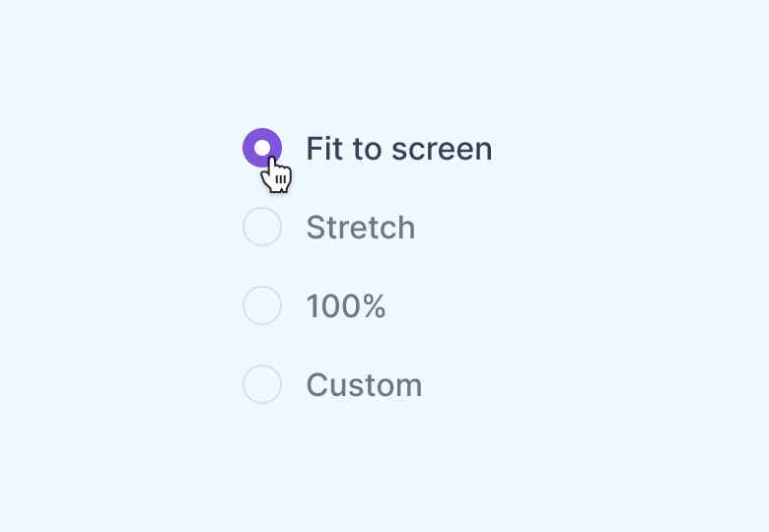Choose Custom by clicking its label
The width and height of the screenshot is (769, 532).
point(364,385)
